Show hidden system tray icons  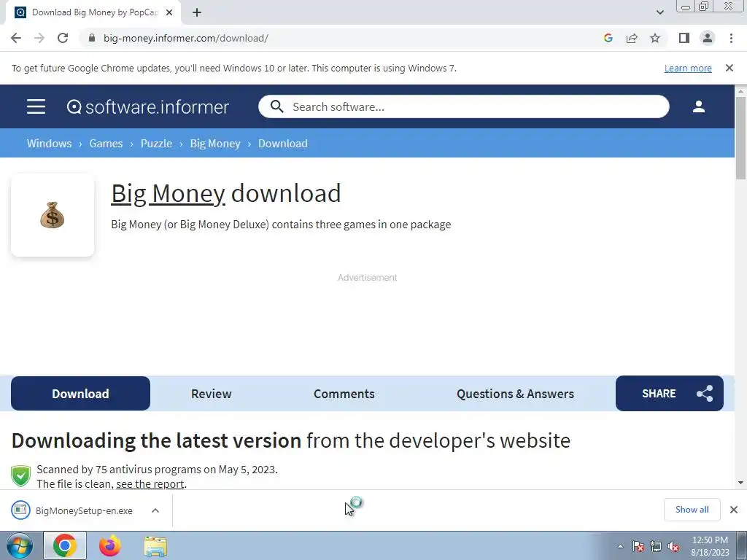(x=620, y=546)
